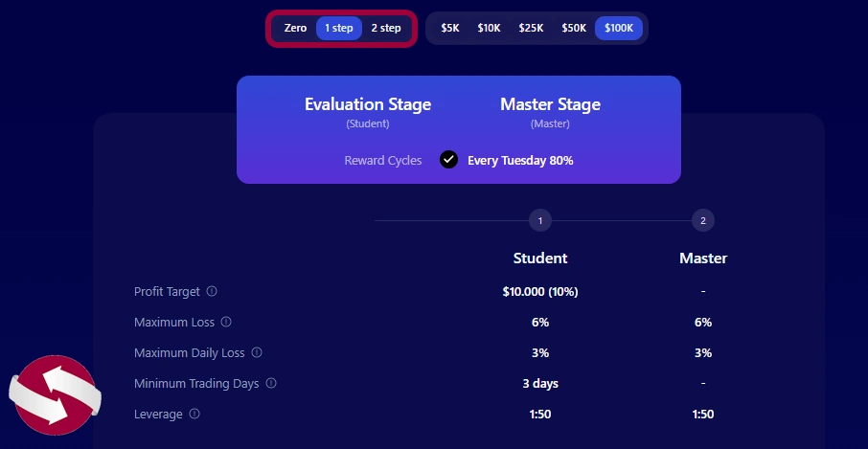Click the Maximum Loss info icon
Image resolution: width=868 pixels, height=449 pixels.
pyautogui.click(x=226, y=322)
